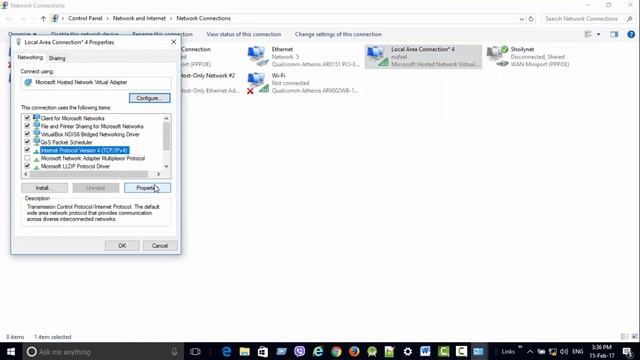The height and width of the screenshot is (360, 640).
Task: Open Viber from the taskbar
Action: coord(300,351)
